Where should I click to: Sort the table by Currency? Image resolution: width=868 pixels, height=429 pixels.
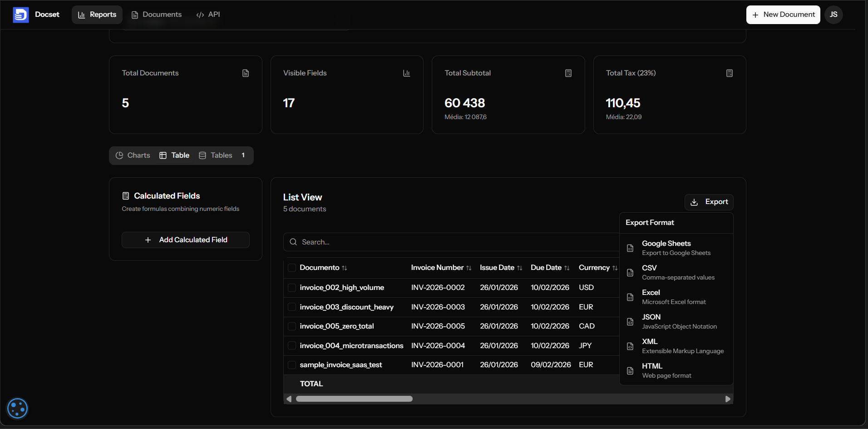tap(614, 268)
